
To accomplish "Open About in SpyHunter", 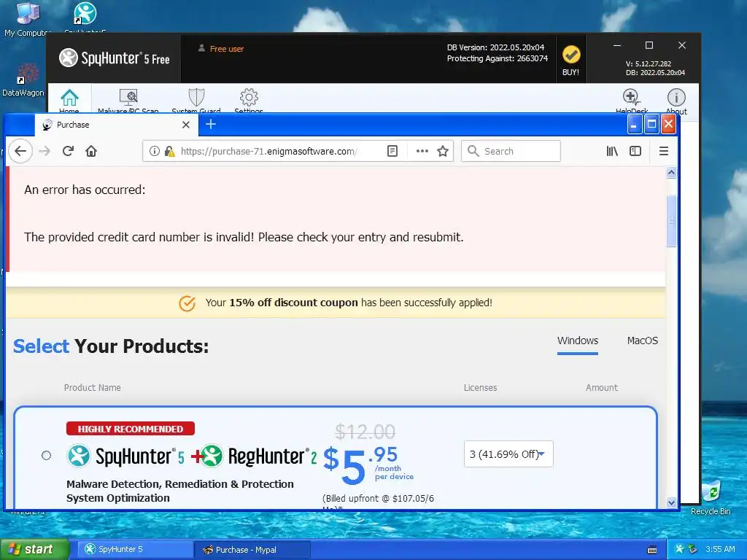I will pyautogui.click(x=676, y=101).
